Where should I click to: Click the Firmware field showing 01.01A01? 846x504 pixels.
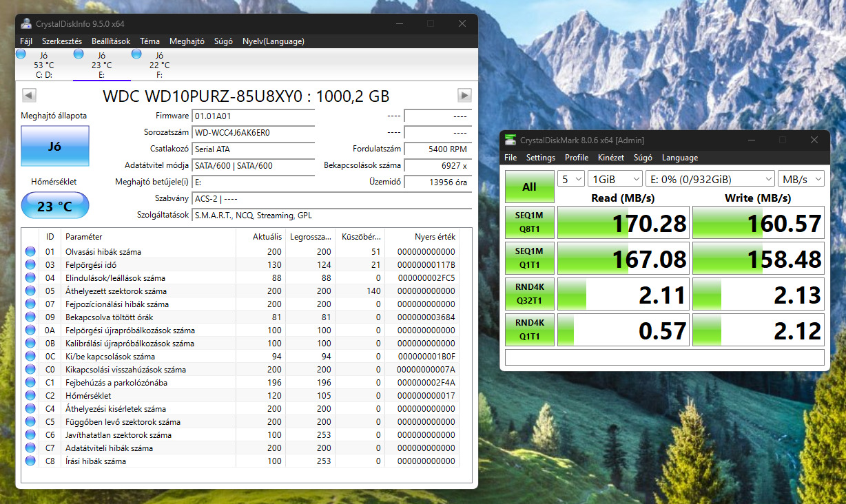[x=253, y=116]
